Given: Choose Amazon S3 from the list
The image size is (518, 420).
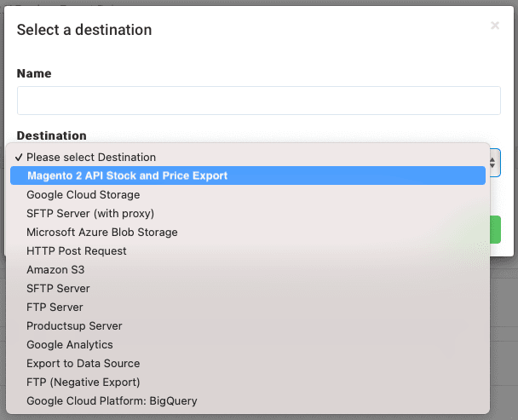Looking at the screenshot, I should 55,269.
